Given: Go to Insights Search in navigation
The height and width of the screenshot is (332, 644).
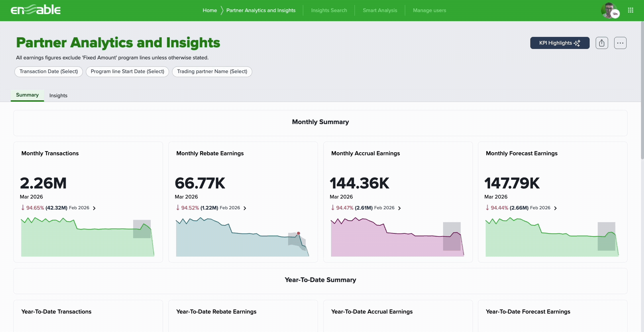Looking at the screenshot, I should [329, 10].
